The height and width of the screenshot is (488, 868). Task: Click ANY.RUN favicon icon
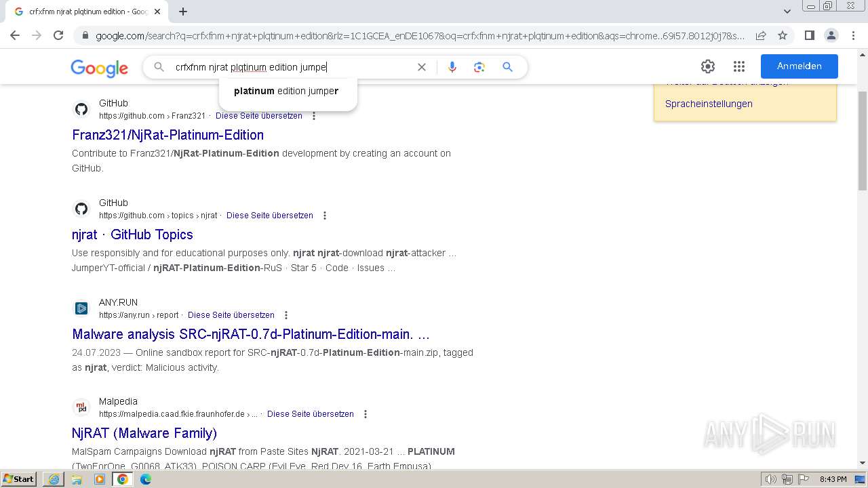[x=81, y=308]
